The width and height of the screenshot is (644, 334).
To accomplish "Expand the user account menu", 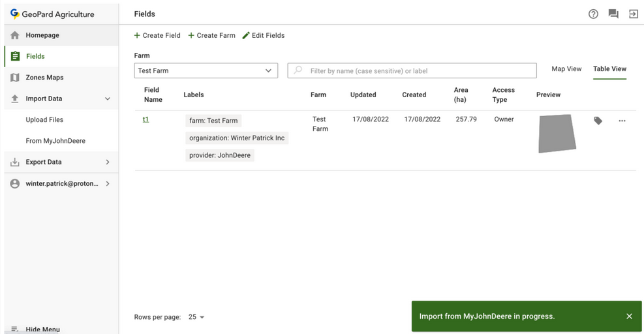I will pyautogui.click(x=108, y=184).
